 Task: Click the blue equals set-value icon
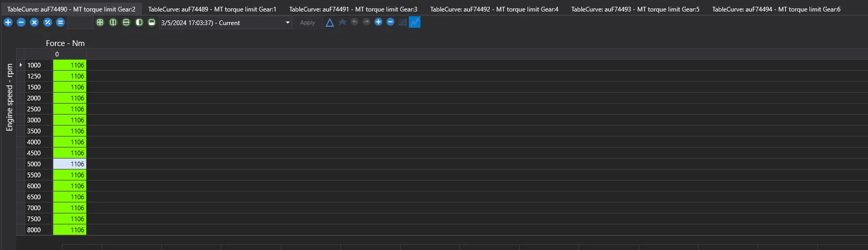tap(61, 22)
